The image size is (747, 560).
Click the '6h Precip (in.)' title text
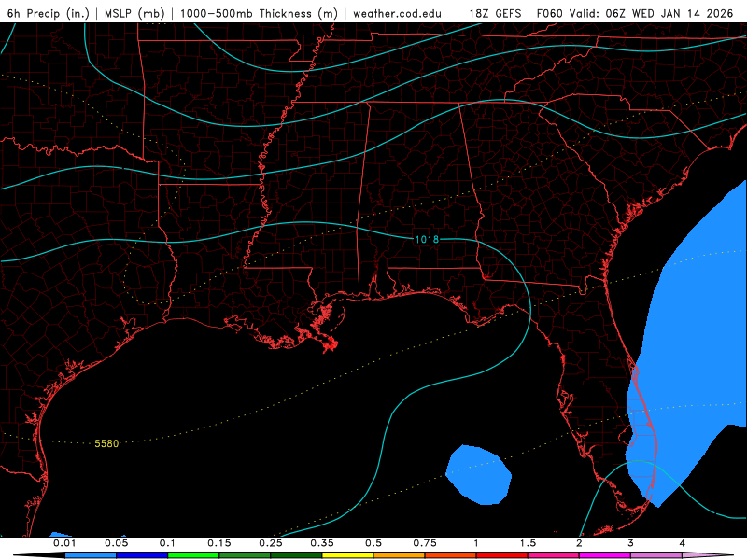(49, 14)
